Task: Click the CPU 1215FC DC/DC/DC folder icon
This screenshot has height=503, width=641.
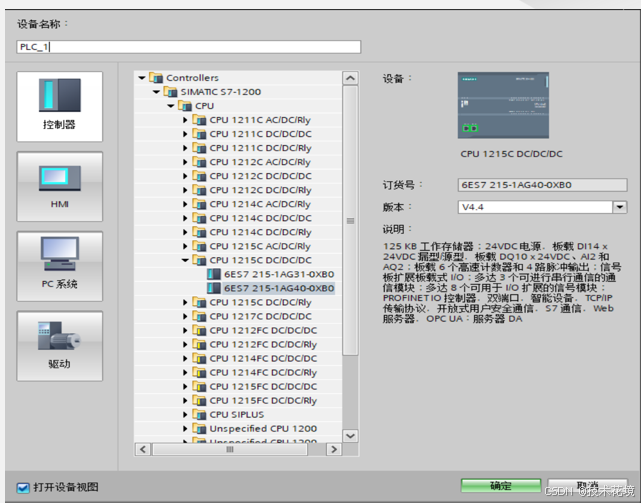Action: 199,386
